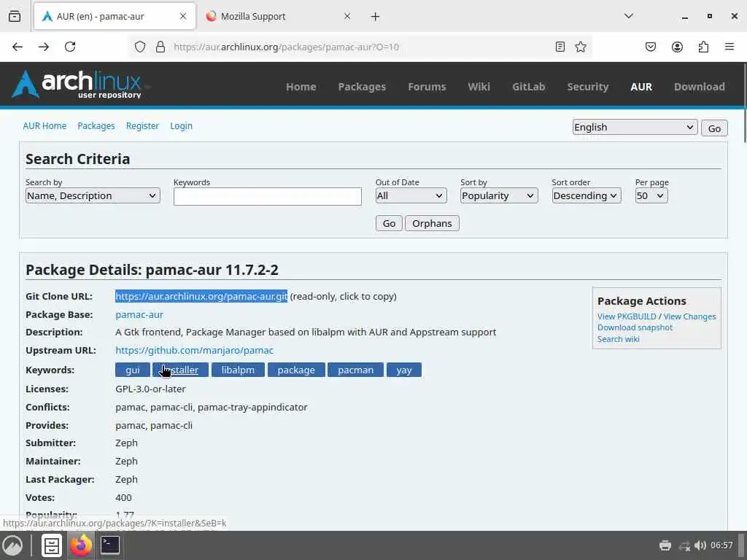Click the yay keyword tag

coord(404,370)
